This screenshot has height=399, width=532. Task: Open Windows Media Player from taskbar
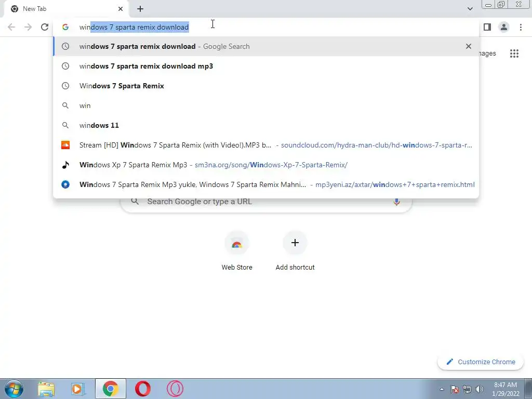coord(78,389)
